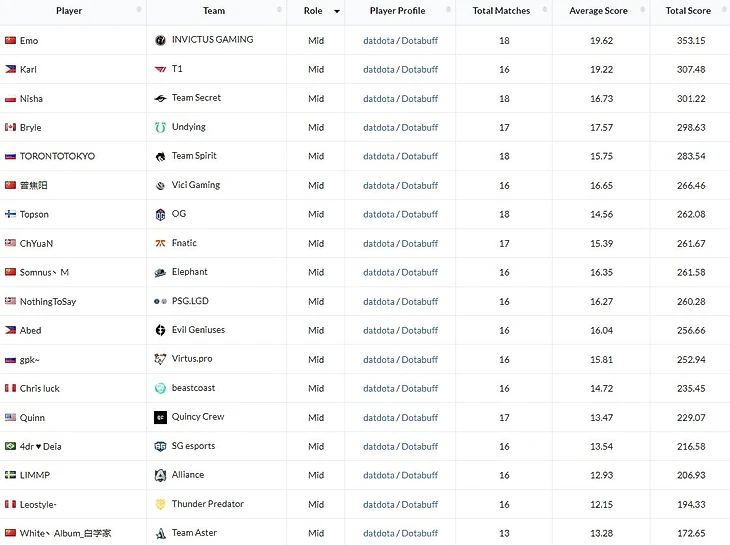Viewport: 730px width, 545px height.
Task: Click the Team Secret logo icon
Action: coord(161,98)
